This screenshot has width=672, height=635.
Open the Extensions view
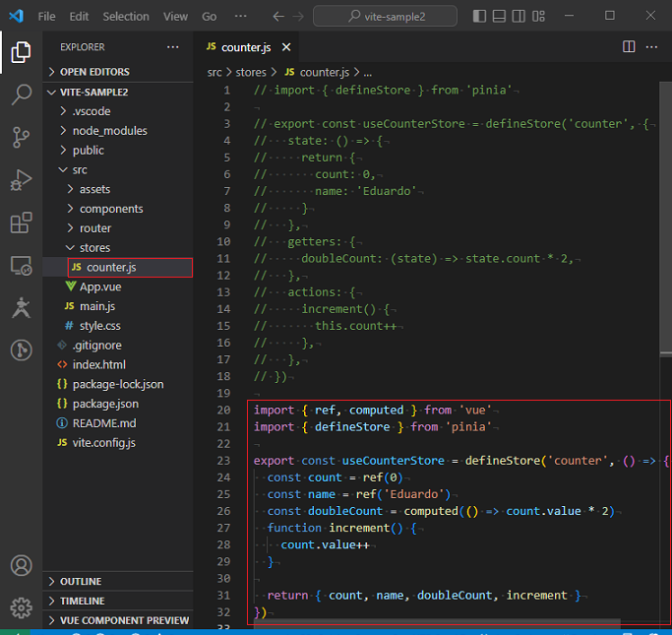(x=21, y=222)
